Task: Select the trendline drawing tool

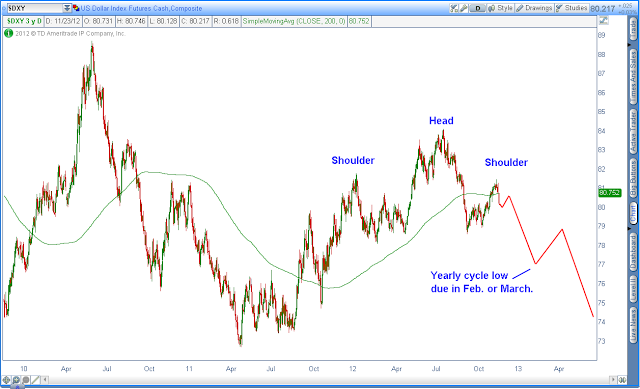Action: [36, 380]
